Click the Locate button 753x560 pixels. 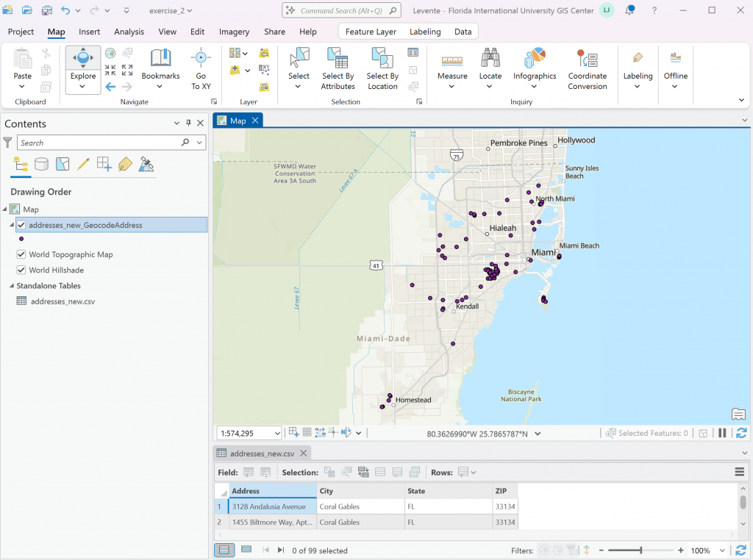tap(490, 68)
